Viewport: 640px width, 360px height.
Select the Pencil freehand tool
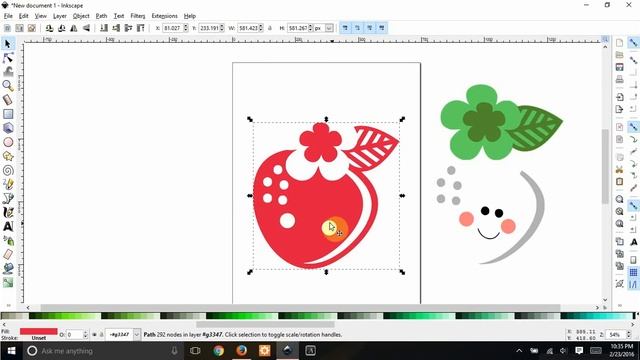8,184
